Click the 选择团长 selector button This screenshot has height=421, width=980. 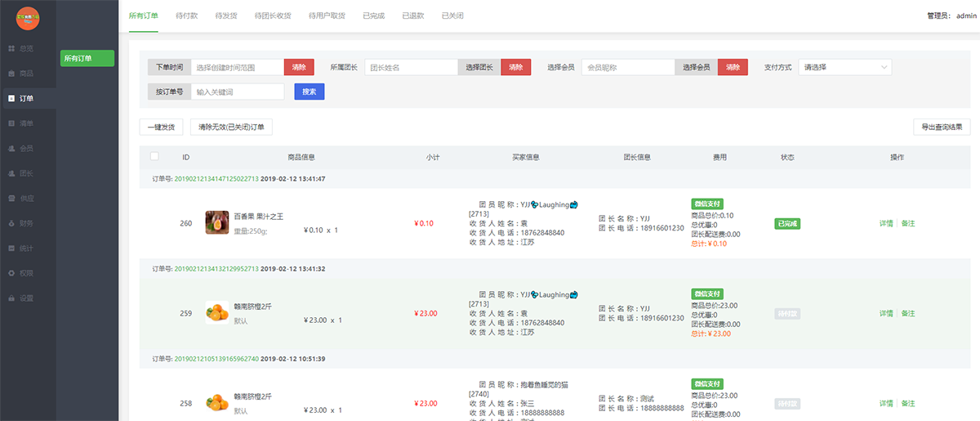[x=479, y=67]
